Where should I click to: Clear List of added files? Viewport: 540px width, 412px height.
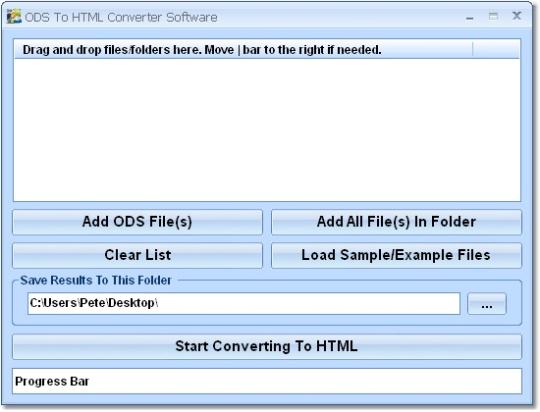[x=137, y=255]
